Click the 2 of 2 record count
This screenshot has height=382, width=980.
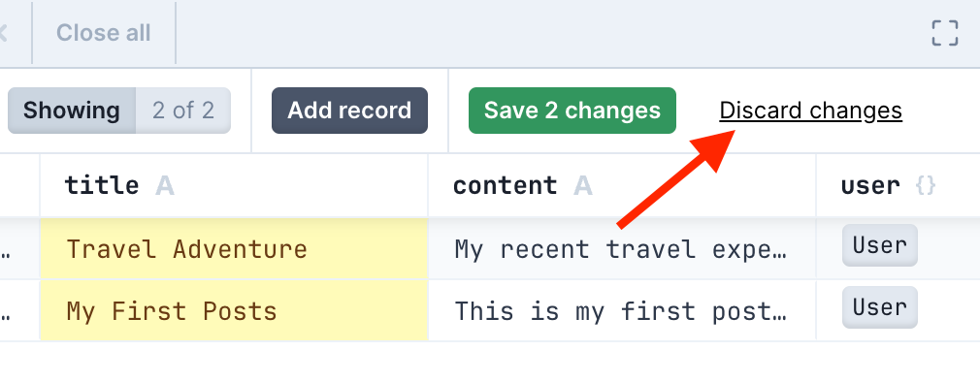click(x=183, y=111)
